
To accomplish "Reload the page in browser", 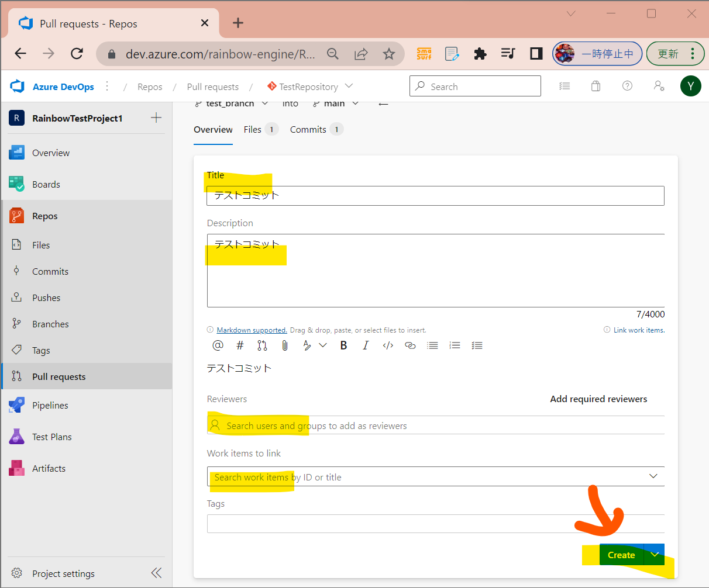I will pos(77,54).
